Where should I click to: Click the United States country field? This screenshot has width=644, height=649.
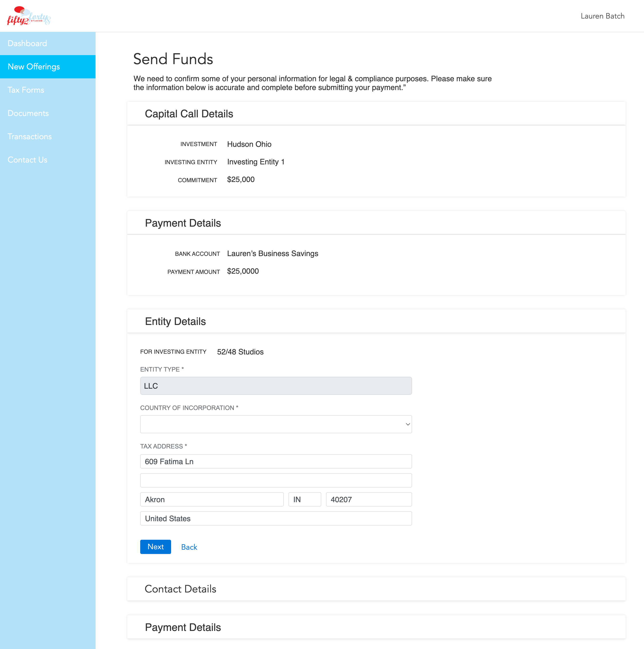tap(276, 518)
